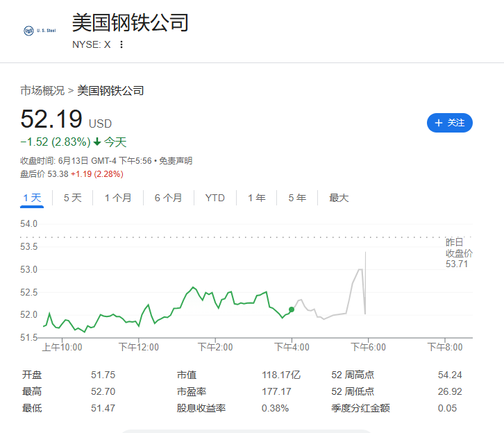Click the 下午6:00 time axis label
This screenshot has height=433, width=504.
368,347
